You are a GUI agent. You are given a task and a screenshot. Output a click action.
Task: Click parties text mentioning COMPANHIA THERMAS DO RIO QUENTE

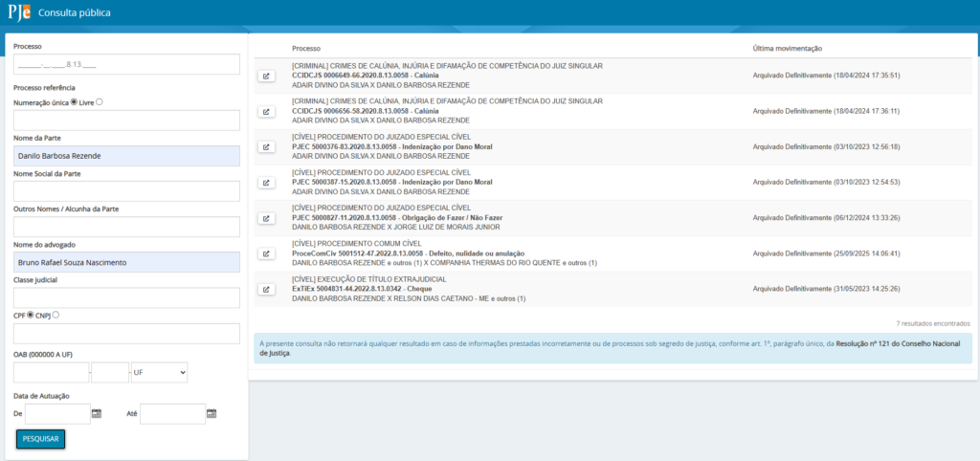(x=444, y=263)
